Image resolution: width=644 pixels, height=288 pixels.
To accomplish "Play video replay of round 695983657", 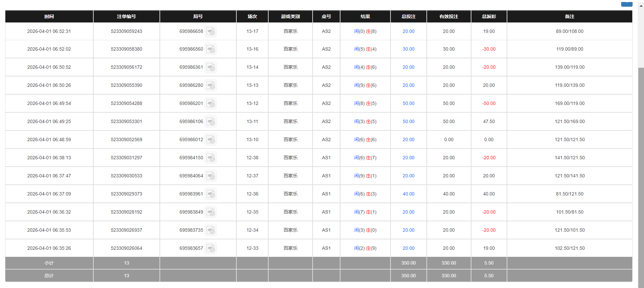I will [211, 248].
